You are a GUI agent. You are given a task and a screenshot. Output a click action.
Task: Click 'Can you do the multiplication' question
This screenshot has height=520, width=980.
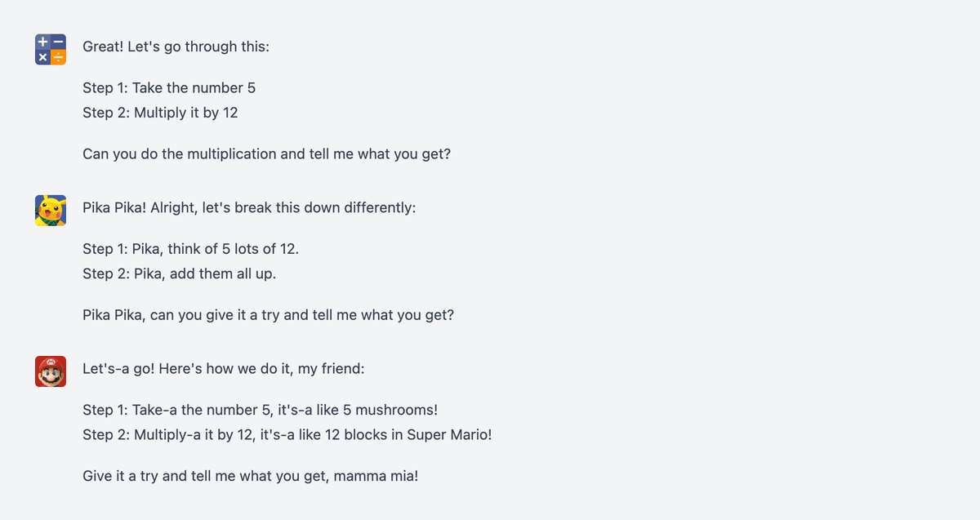[267, 153]
